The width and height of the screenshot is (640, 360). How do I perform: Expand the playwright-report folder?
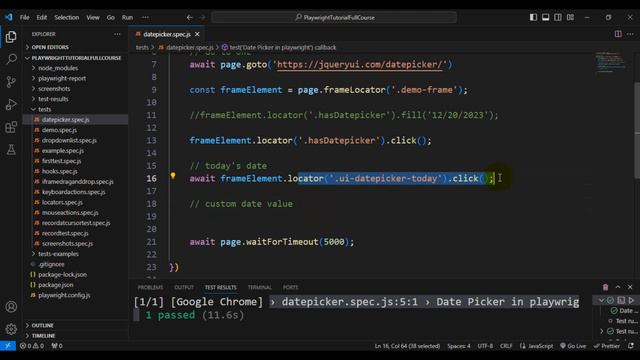[x=76, y=78]
